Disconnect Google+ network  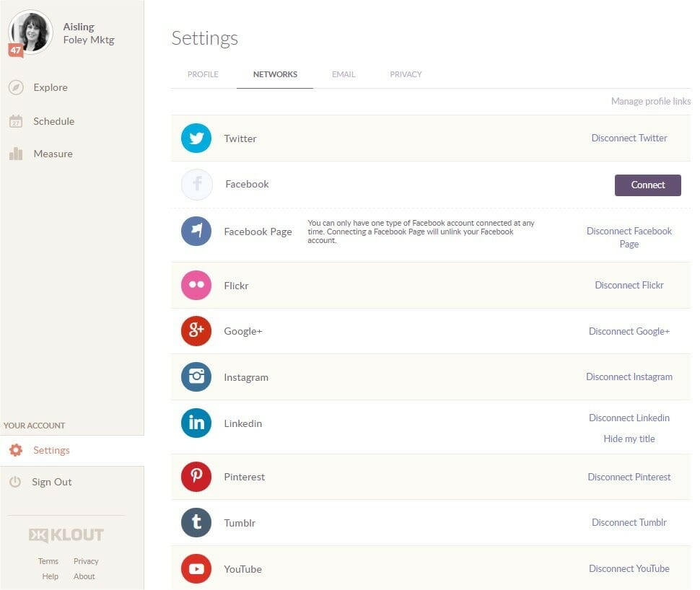coord(629,331)
